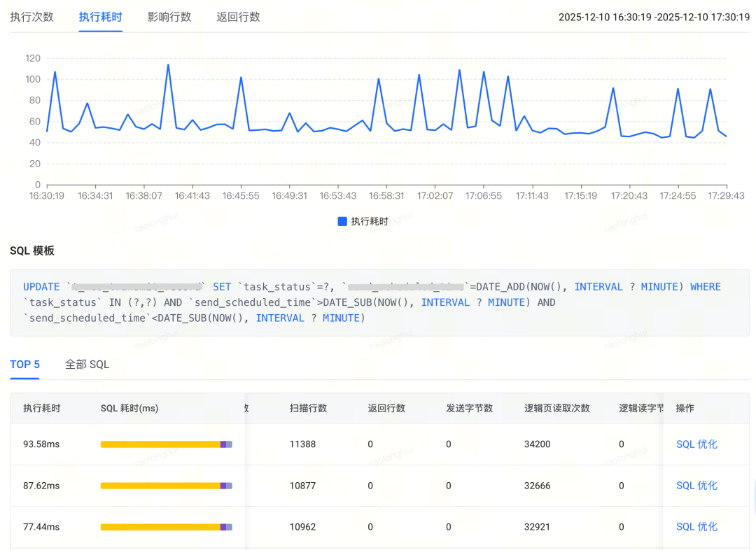Click the 扫描行数 column header

click(309, 408)
